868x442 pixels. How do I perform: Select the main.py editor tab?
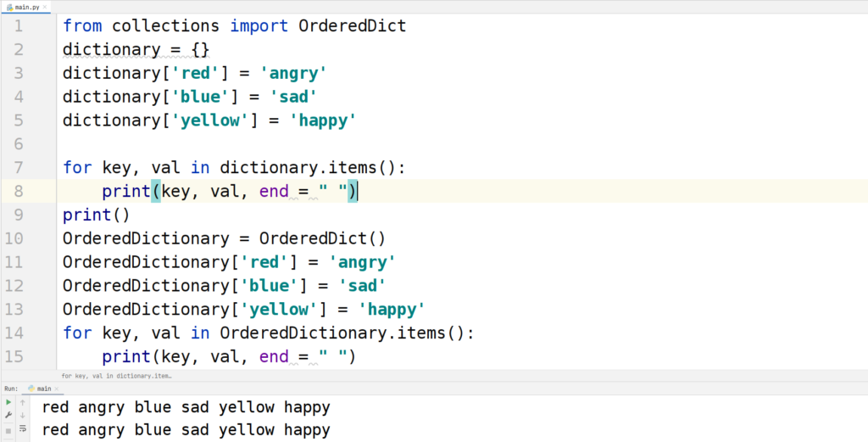click(x=26, y=7)
